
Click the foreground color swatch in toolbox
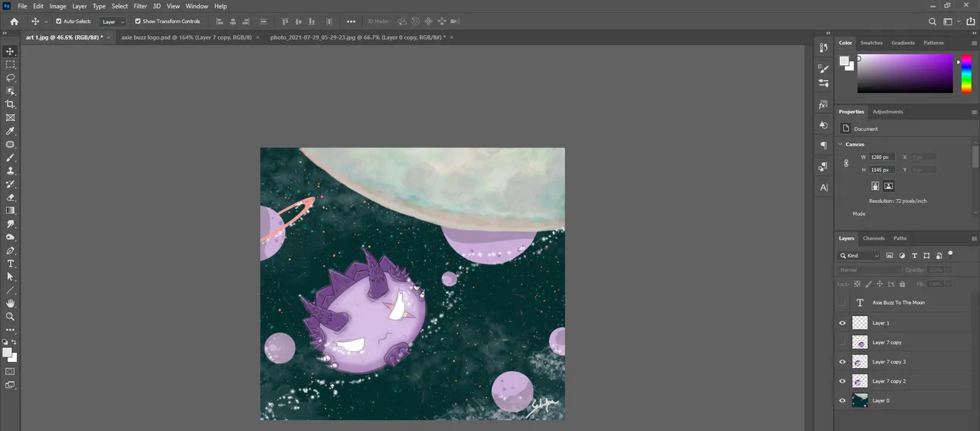[8, 353]
